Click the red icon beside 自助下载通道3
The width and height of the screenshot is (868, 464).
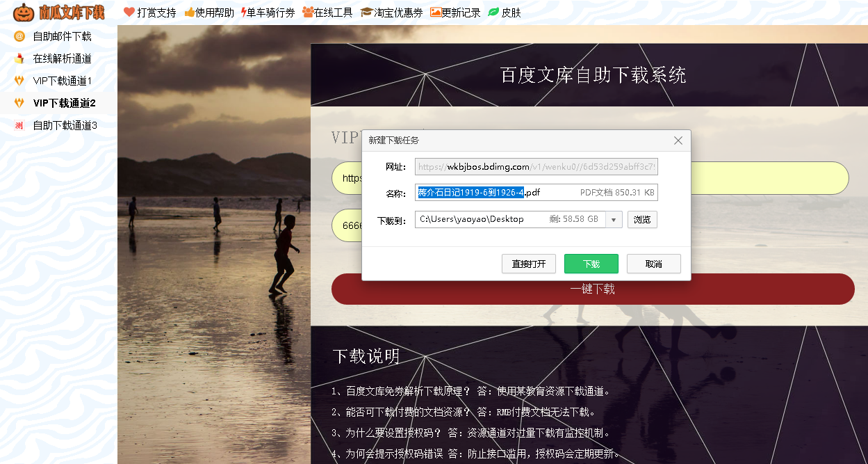click(x=19, y=125)
